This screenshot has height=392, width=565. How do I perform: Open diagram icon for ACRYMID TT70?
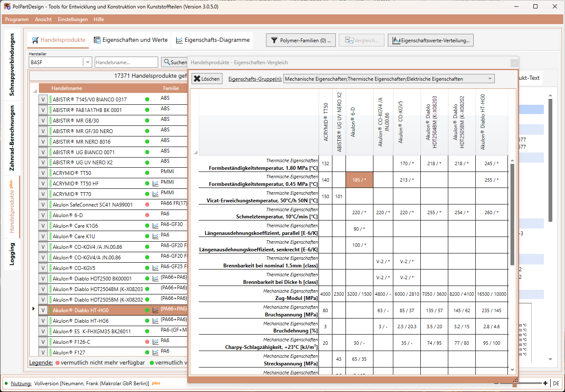click(x=156, y=194)
